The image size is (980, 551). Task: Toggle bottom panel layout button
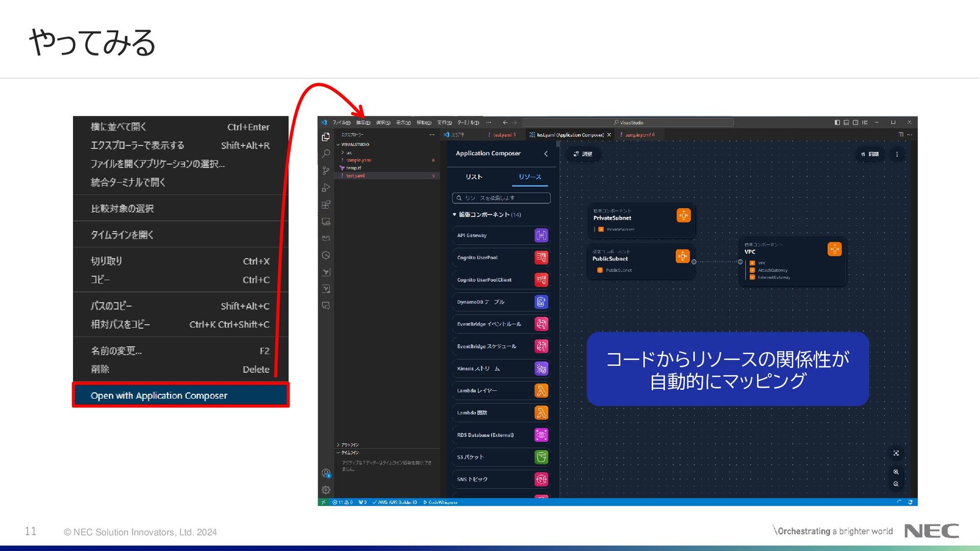coord(846,122)
